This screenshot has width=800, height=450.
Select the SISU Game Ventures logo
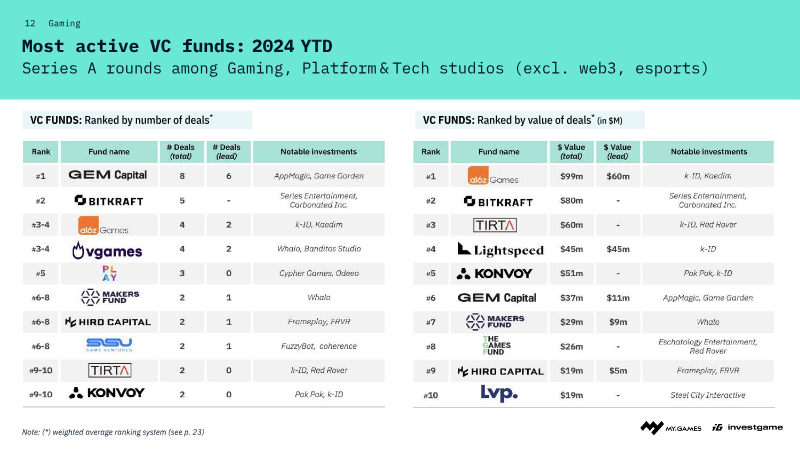(109, 345)
